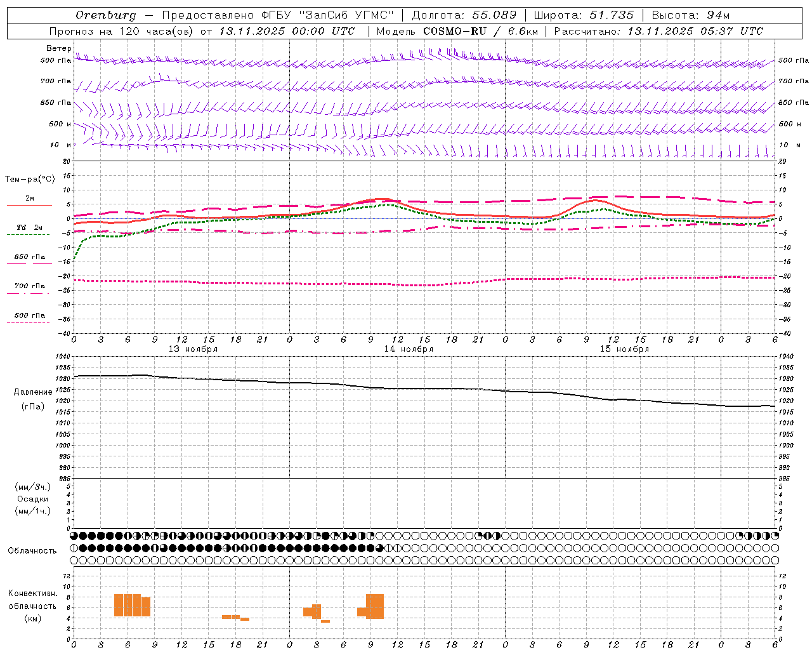Screen dimensions: 812x650
Task: Click the 850 гПа temperature legend line
Action: click(x=29, y=263)
